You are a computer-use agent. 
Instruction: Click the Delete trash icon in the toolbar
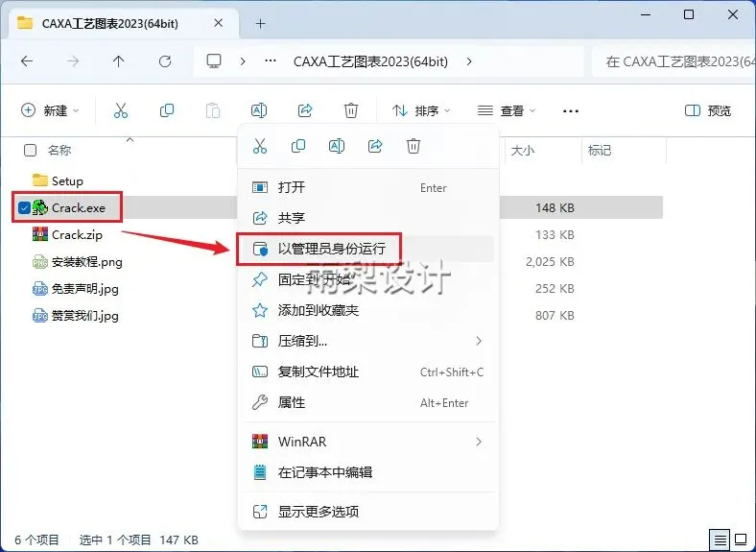coord(351,111)
